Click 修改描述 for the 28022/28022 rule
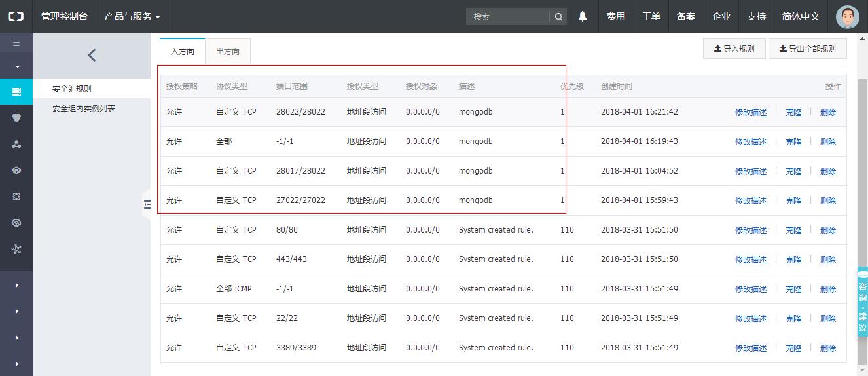 click(751, 113)
